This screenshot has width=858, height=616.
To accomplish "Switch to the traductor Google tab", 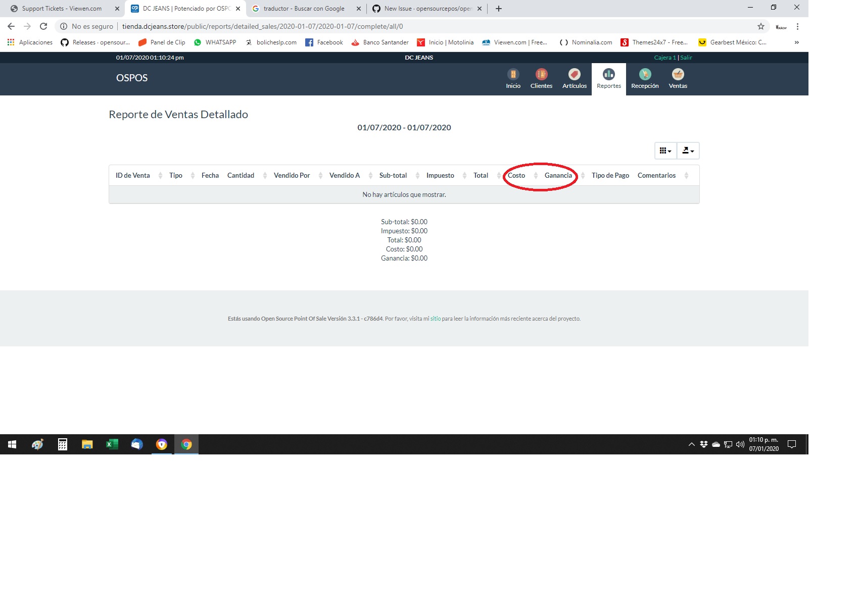I will (303, 9).
